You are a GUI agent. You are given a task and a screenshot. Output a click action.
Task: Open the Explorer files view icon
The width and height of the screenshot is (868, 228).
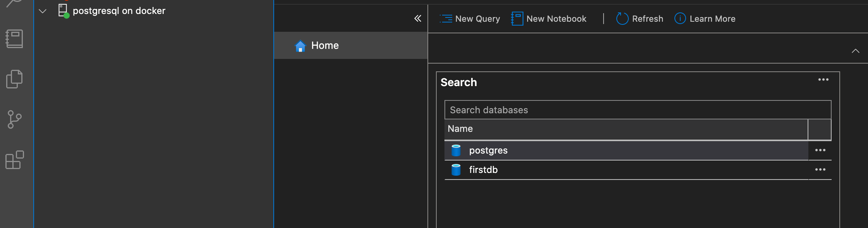[15, 79]
